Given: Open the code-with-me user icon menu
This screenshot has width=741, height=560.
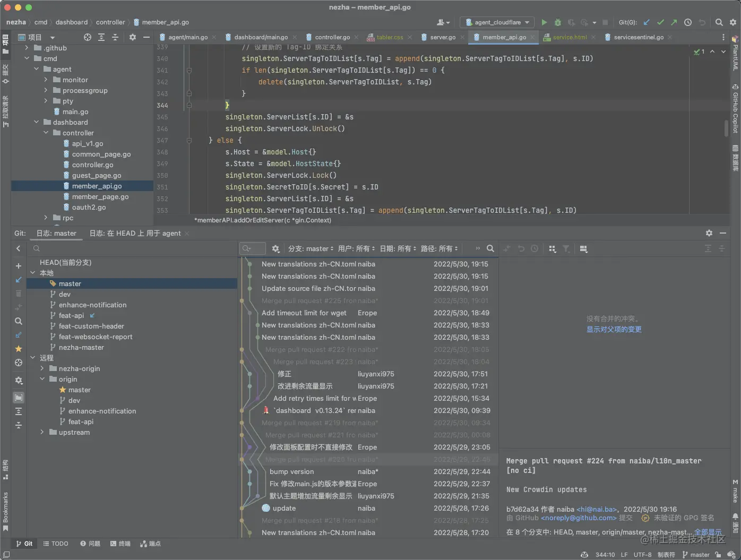Looking at the screenshot, I should pyautogui.click(x=443, y=22).
